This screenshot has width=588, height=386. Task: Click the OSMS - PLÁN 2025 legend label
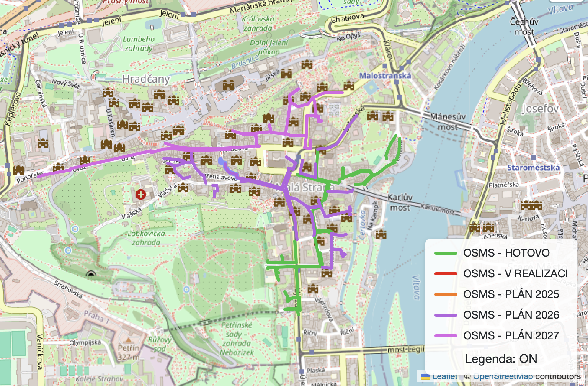coord(511,294)
